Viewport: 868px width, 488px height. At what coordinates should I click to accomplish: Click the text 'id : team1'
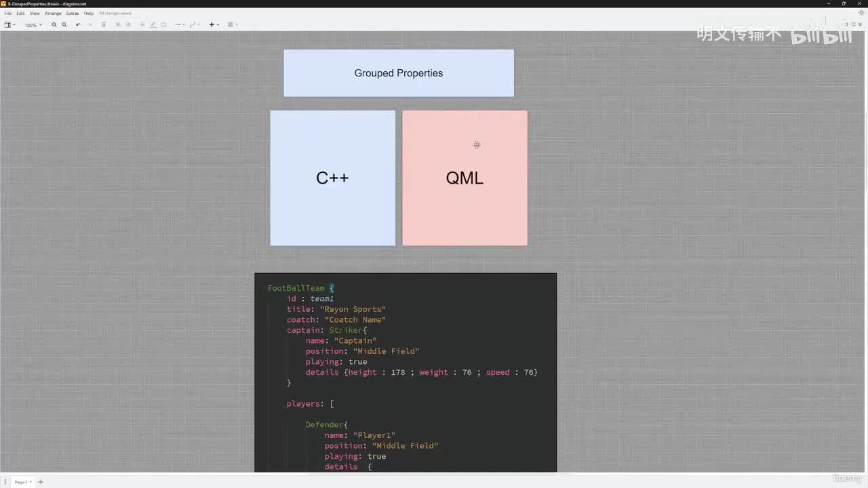pyautogui.click(x=311, y=299)
